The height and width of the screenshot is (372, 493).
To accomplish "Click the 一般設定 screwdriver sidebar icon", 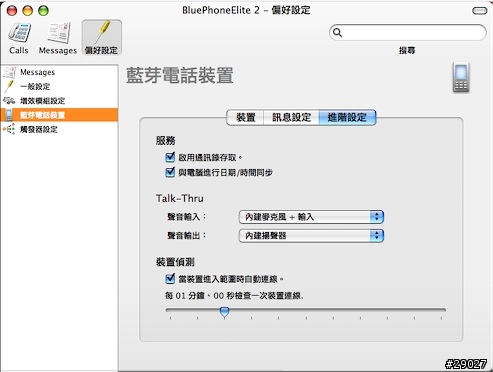I will [x=9, y=86].
